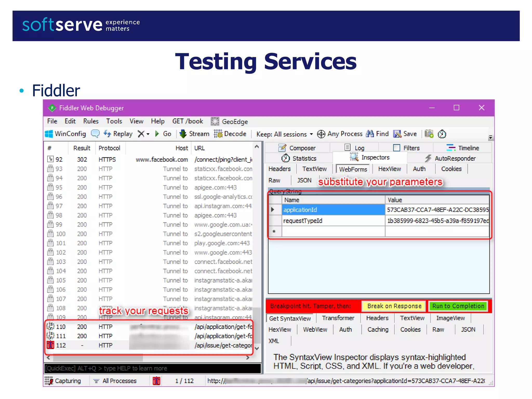Switch to the Composer tab
Image resolution: width=532 pixels, height=399 pixels.
(x=297, y=148)
